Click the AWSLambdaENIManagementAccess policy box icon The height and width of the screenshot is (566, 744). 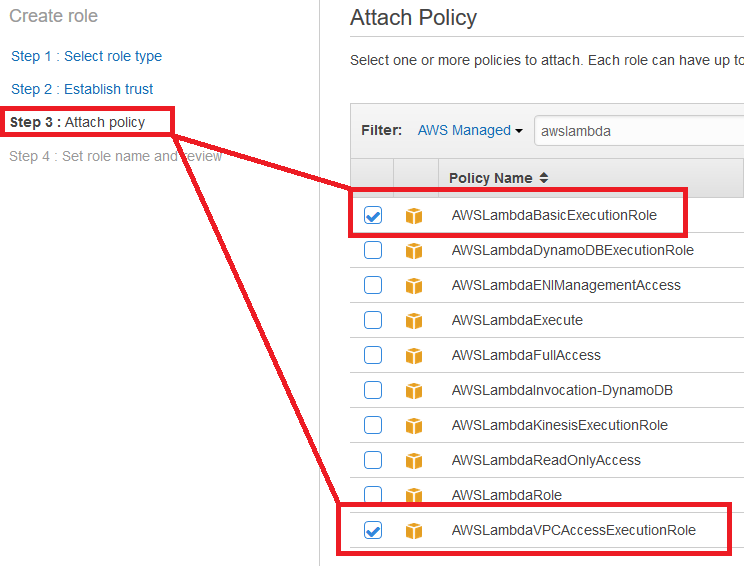(x=414, y=286)
